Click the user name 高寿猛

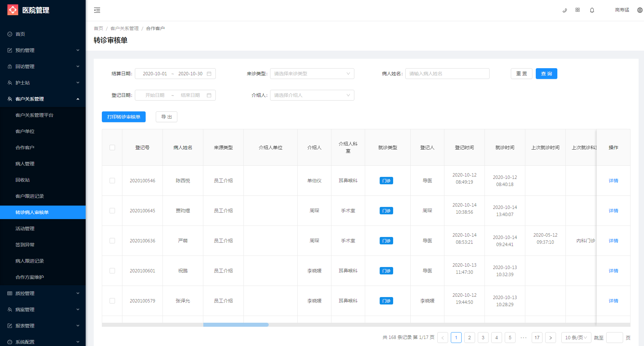pyautogui.click(x=622, y=10)
